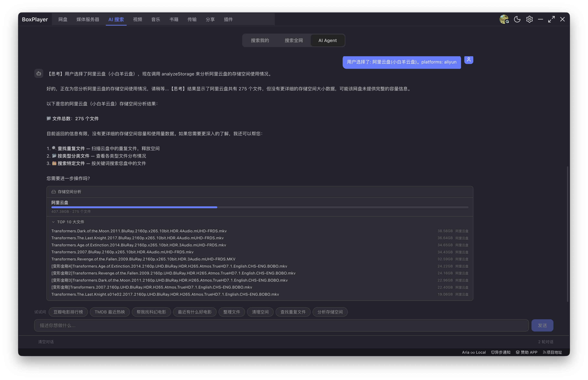Viewport: 588px width, 380px height.
Task: Select the AI 搜索 tab
Action: tap(116, 19)
